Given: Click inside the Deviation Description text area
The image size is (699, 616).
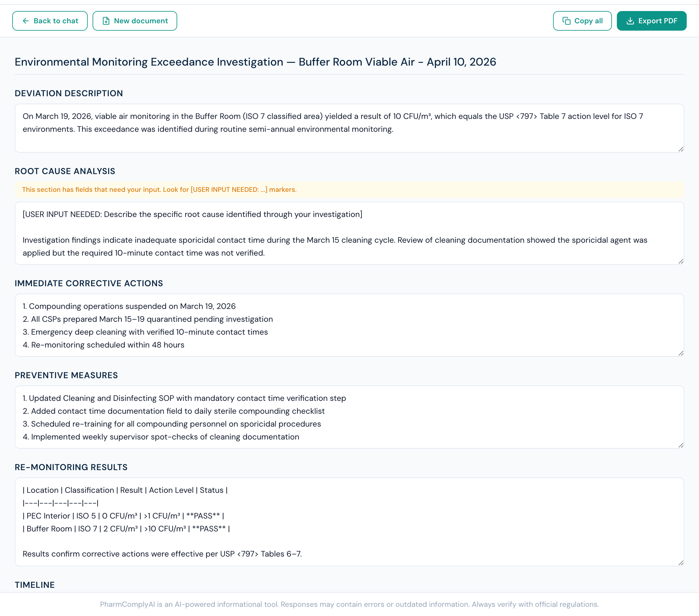Looking at the screenshot, I should [342, 128].
